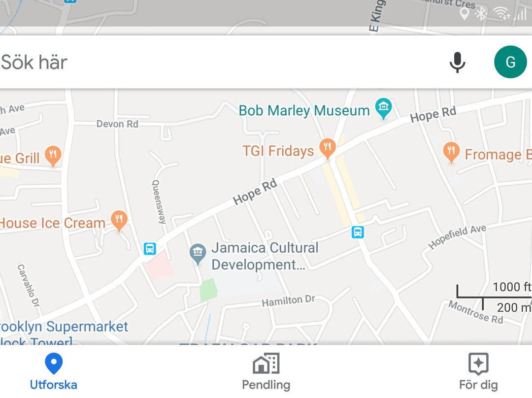This screenshot has width=532, height=398.
Task: Focus the Sök här search field
Action: click(221, 62)
